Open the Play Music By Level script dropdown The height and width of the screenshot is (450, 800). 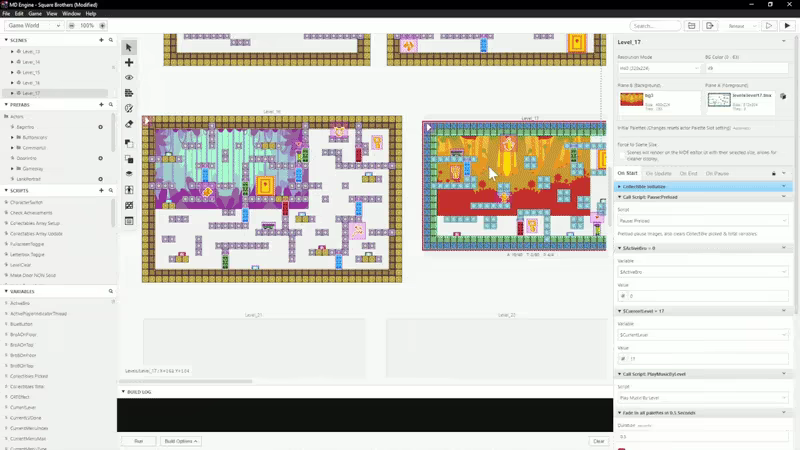(703, 398)
